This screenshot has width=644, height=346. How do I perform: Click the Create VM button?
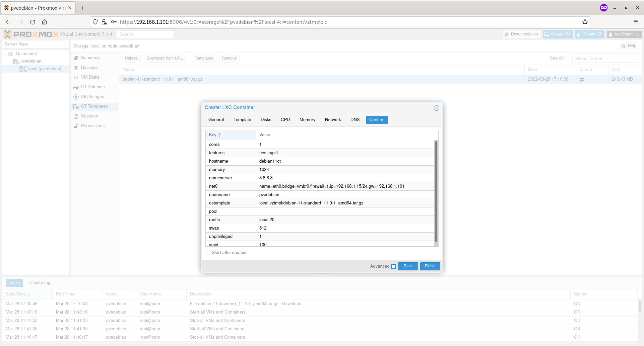[x=558, y=34]
